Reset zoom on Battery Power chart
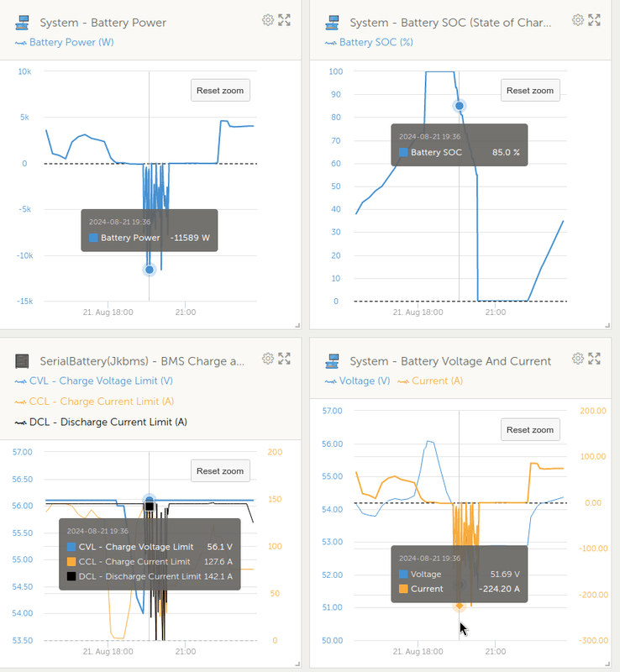Viewport: 620px width, 672px height. (220, 91)
